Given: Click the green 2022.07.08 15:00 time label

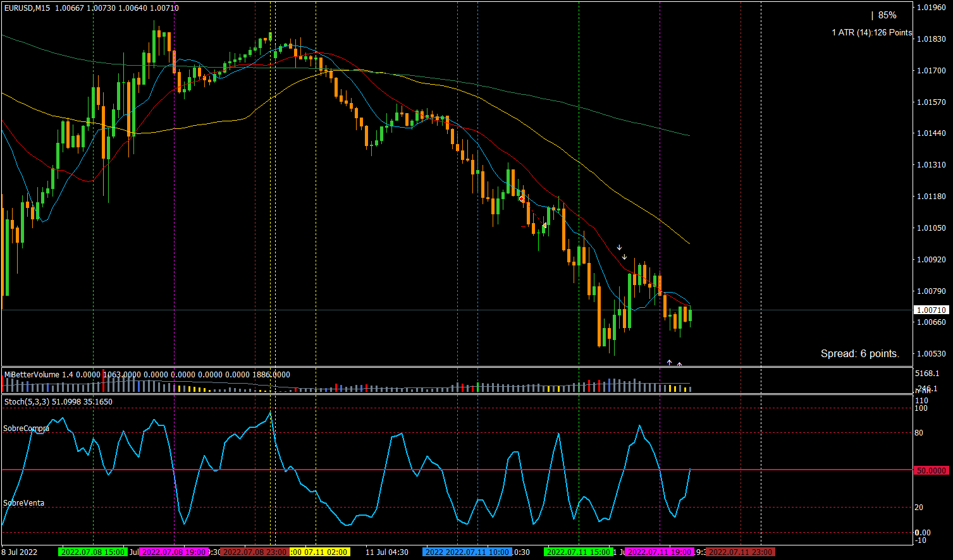Looking at the screenshot, I should [x=92, y=552].
